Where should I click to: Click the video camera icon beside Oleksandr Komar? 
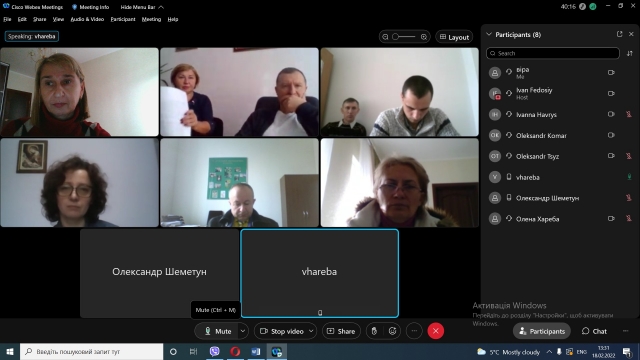point(611,135)
